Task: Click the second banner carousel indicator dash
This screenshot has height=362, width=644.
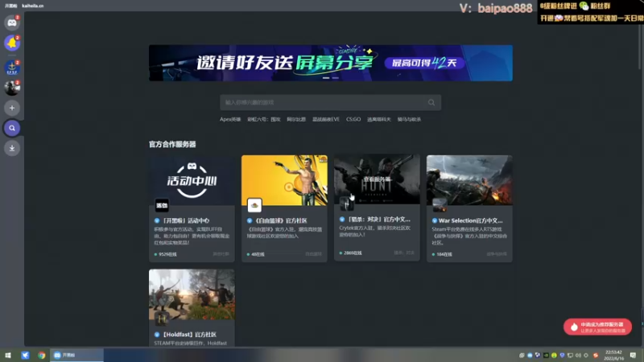Action: [x=336, y=77]
